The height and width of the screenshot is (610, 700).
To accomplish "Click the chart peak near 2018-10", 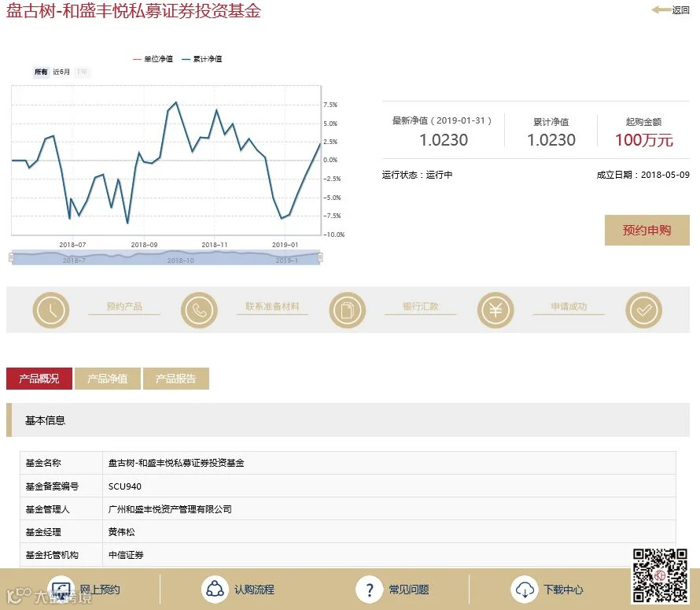I will point(176,103).
